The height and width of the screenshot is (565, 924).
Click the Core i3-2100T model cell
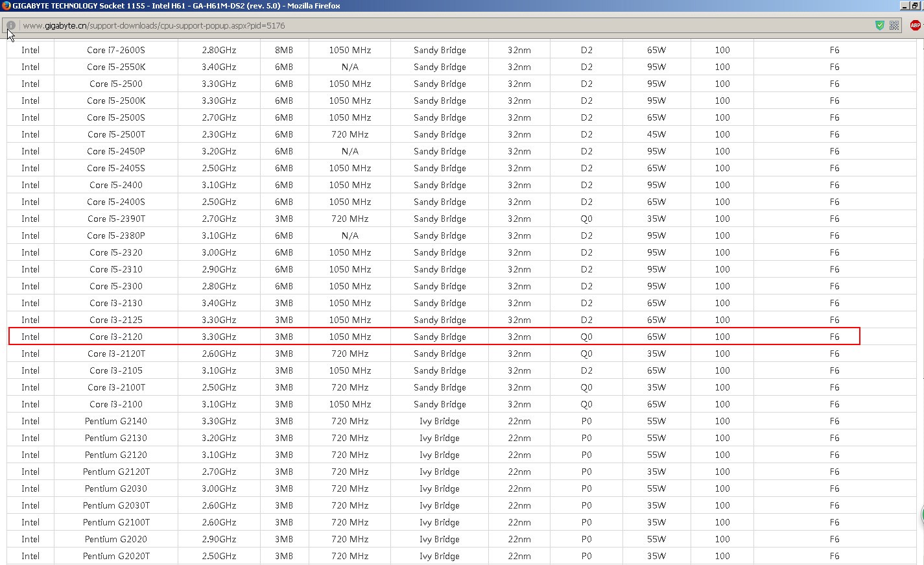coord(116,387)
